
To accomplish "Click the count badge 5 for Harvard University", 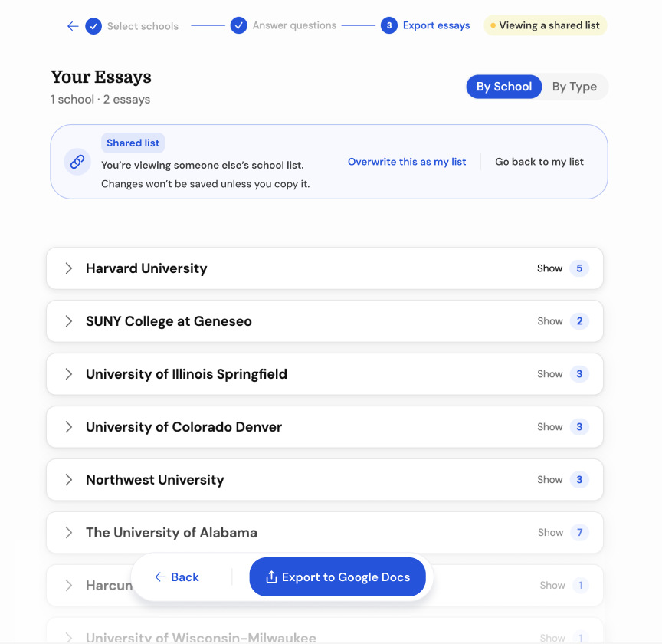I will click(x=579, y=268).
